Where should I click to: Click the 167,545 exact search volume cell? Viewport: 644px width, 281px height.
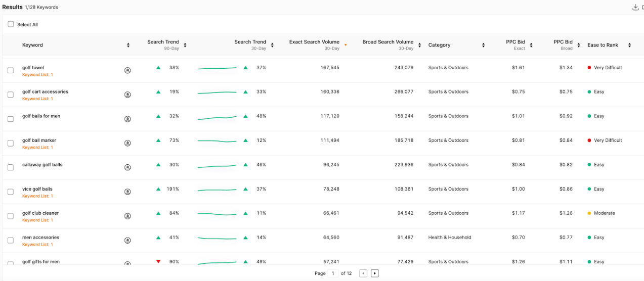point(330,68)
